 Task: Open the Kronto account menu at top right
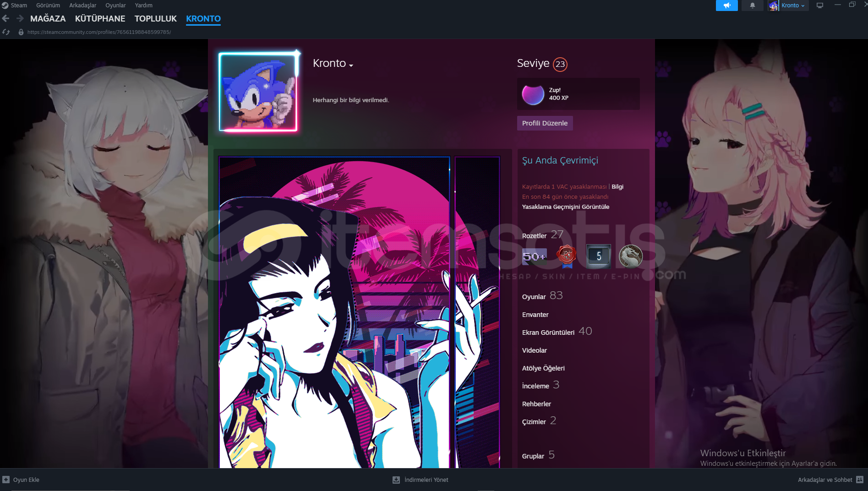[x=793, y=5]
